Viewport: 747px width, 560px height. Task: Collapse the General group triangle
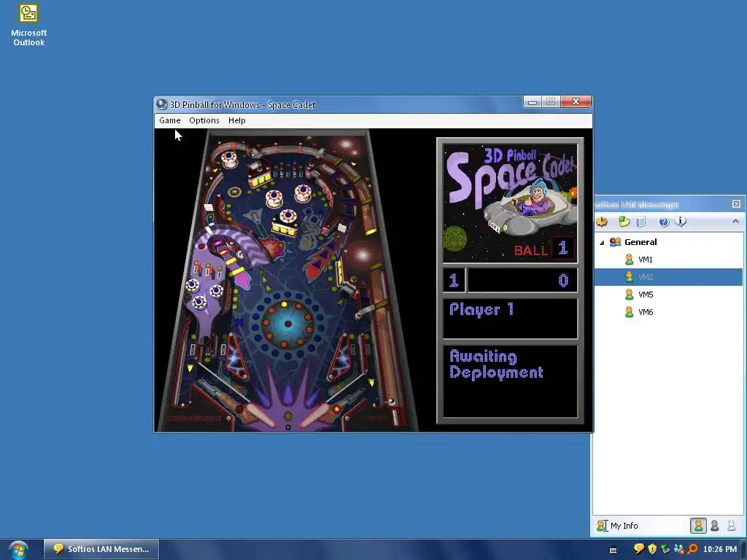tap(602, 243)
